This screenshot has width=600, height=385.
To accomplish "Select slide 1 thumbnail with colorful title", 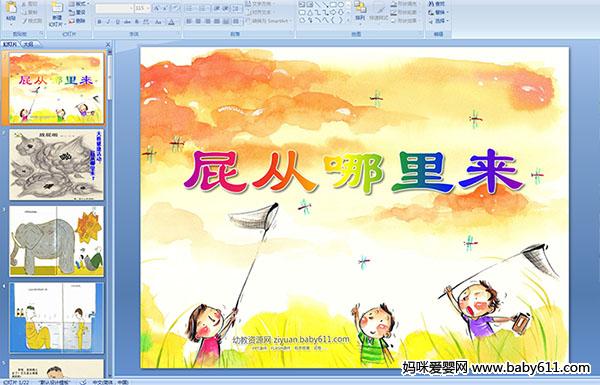I will tap(57, 88).
